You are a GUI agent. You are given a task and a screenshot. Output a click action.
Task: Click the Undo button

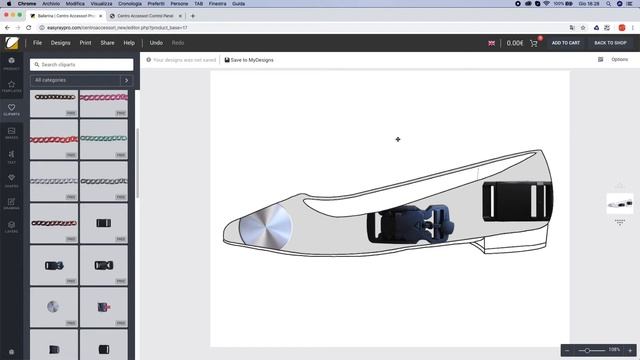point(156,43)
